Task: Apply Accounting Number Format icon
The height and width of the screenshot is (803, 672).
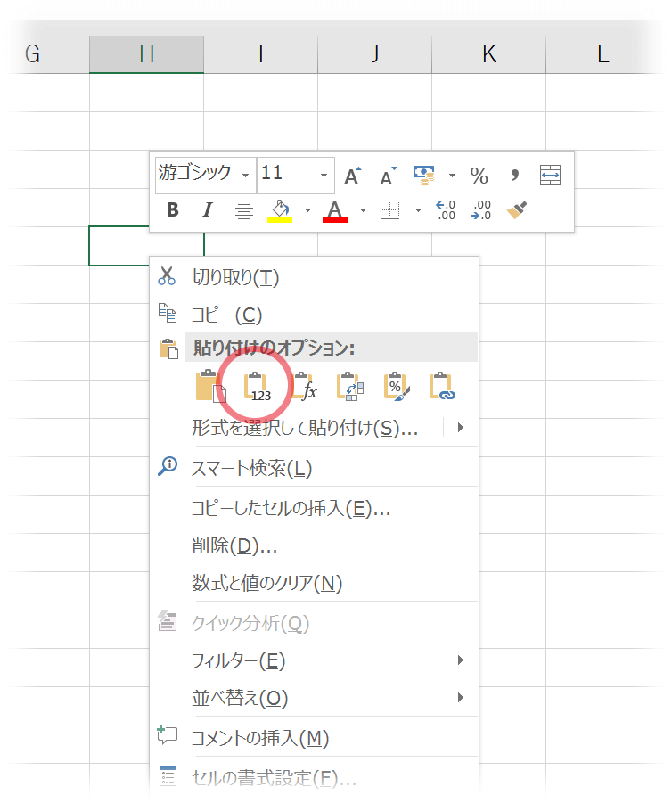Action: pos(424,176)
